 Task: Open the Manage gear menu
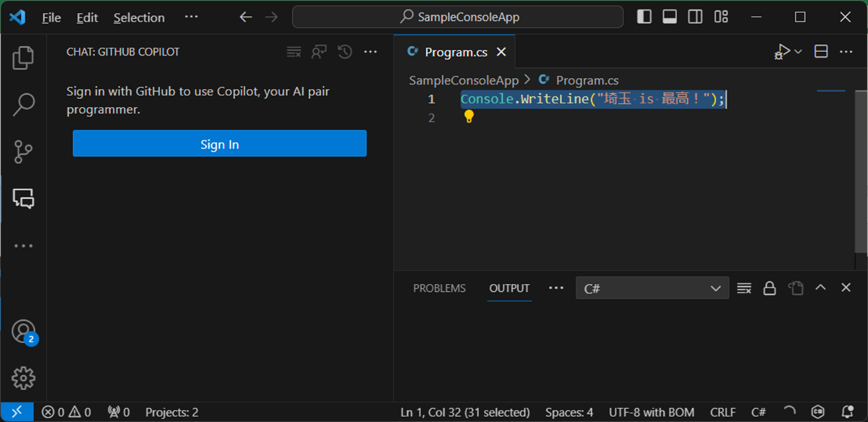[23, 377]
